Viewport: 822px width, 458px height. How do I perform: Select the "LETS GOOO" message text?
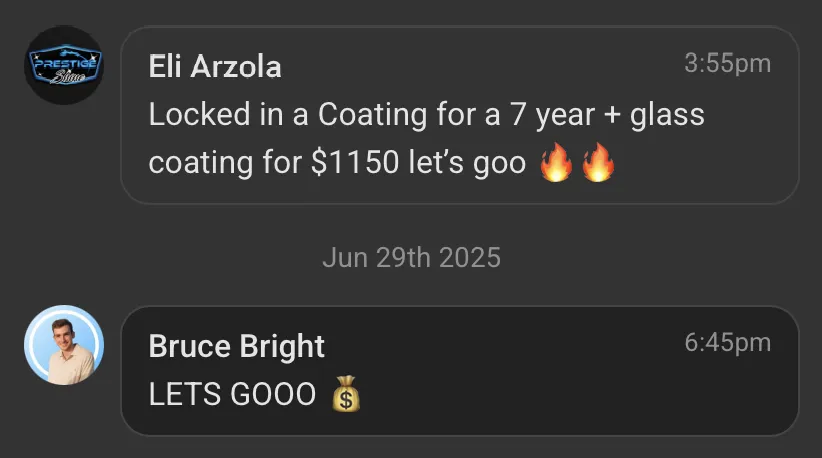coord(232,395)
